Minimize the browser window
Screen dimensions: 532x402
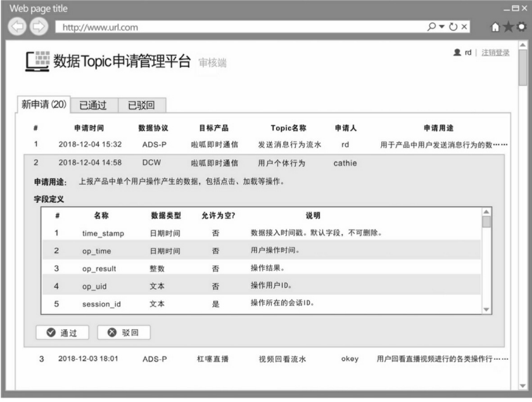pyautogui.click(x=507, y=9)
